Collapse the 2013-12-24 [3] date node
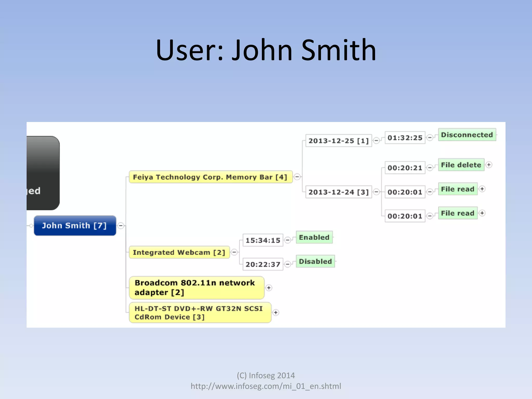This screenshot has height=399, width=532. [x=376, y=192]
